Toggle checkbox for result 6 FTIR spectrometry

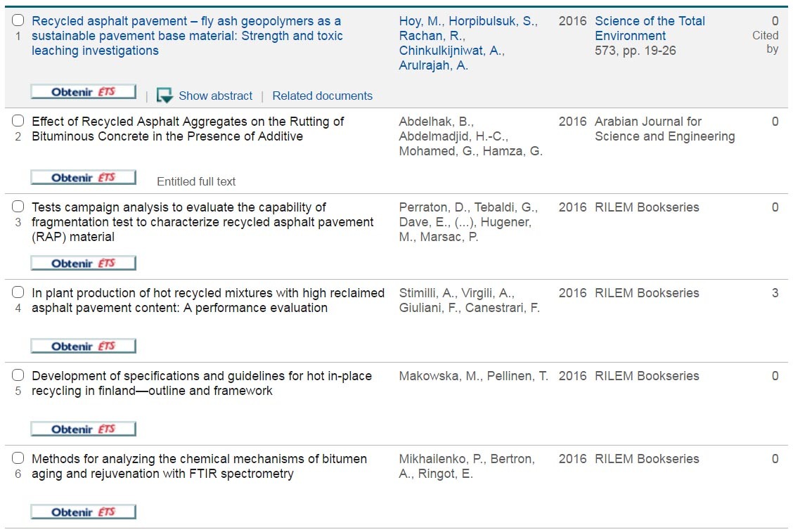(18, 459)
